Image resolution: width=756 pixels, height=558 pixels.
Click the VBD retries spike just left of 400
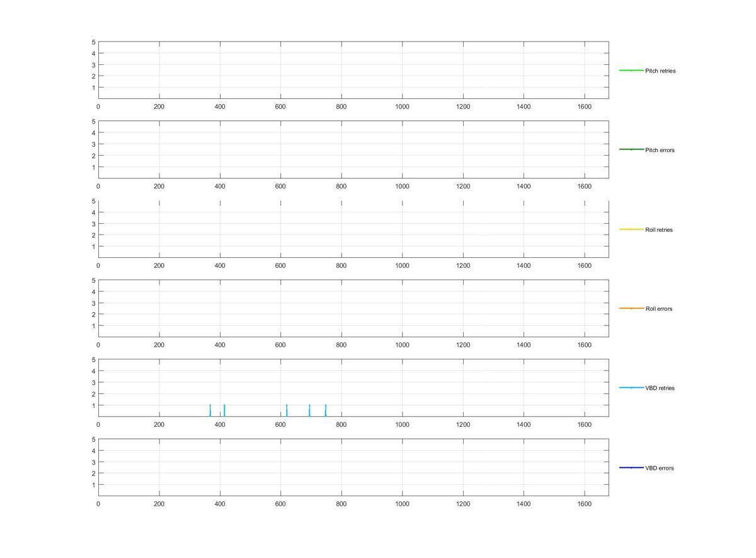tap(210, 410)
